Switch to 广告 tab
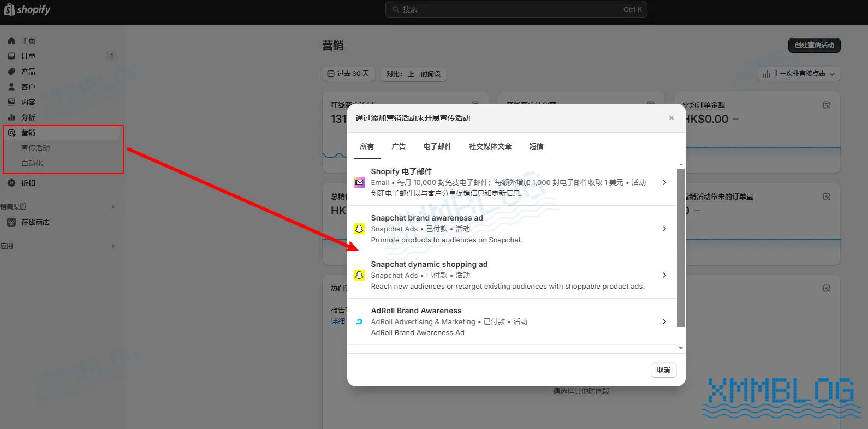 pos(399,146)
